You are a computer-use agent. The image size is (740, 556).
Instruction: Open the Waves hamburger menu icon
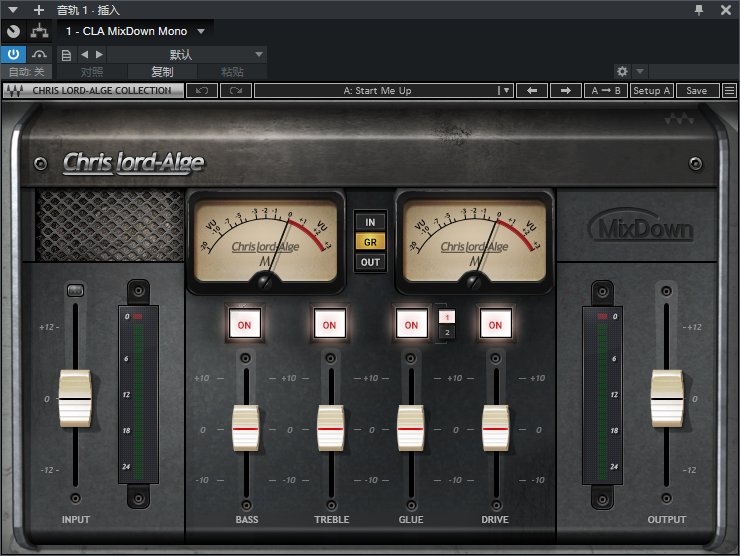730,91
